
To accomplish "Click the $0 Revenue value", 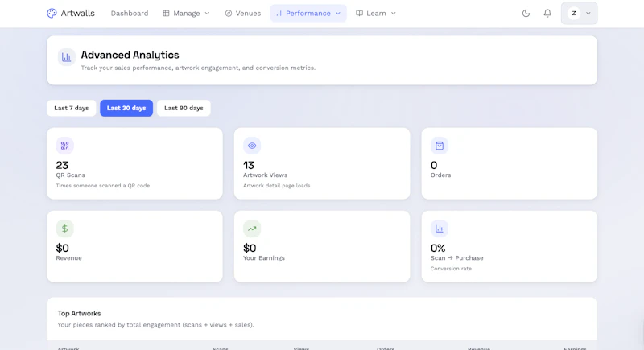I will tap(63, 248).
